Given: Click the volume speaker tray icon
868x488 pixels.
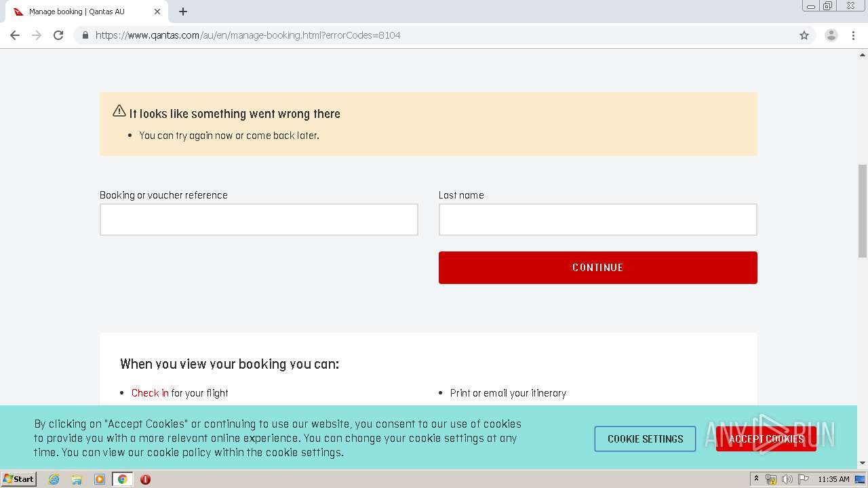Looking at the screenshot, I should pos(787,479).
